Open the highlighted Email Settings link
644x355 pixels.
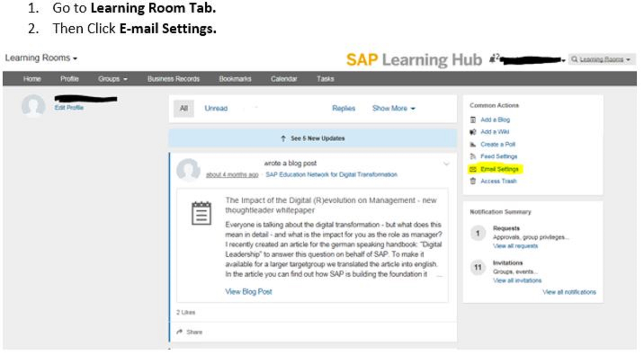[500, 169]
